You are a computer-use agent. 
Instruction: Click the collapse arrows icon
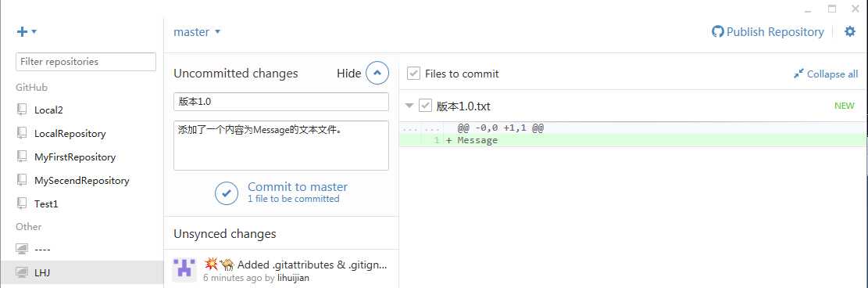[x=798, y=74]
